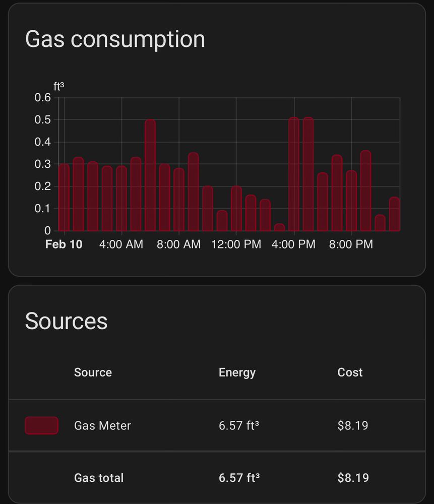Click the Source column header
The height and width of the screenshot is (504, 434).
tap(93, 372)
